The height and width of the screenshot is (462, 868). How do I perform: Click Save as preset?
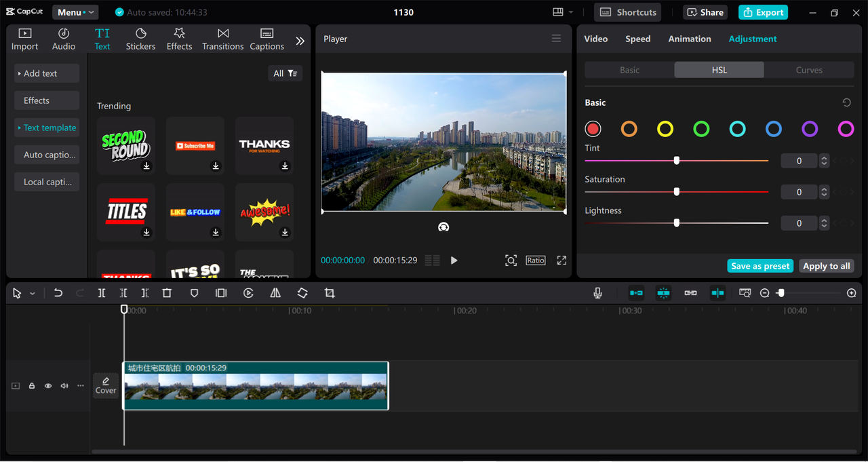tap(760, 266)
